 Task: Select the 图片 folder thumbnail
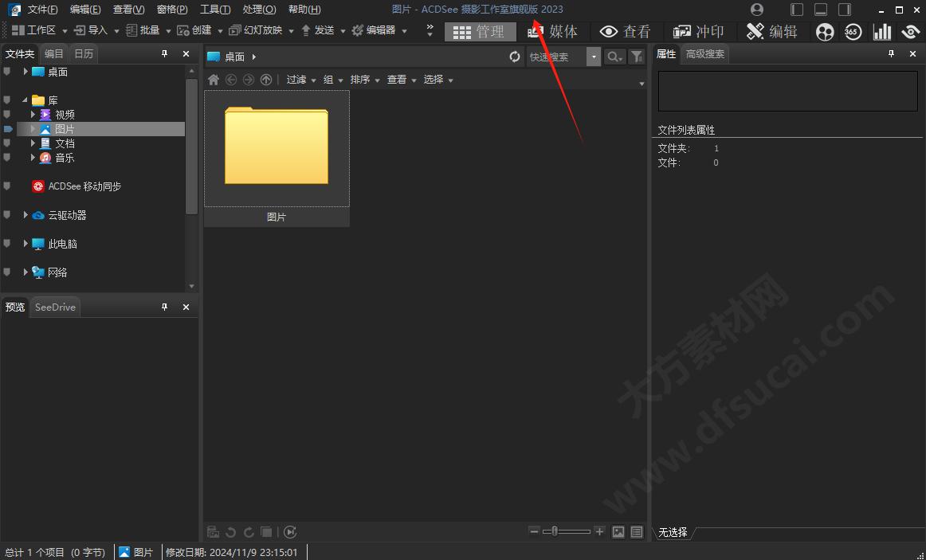click(277, 159)
